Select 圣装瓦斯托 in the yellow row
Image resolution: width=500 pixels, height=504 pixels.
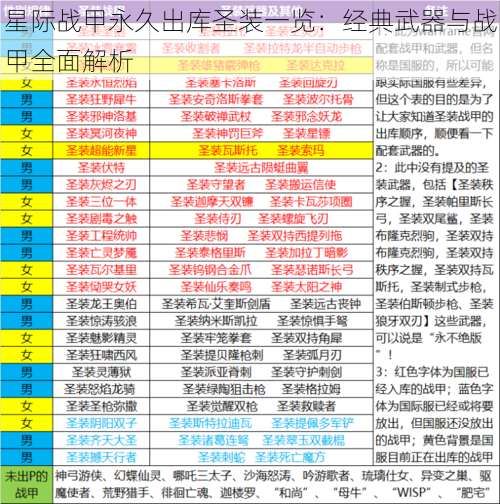228,150
